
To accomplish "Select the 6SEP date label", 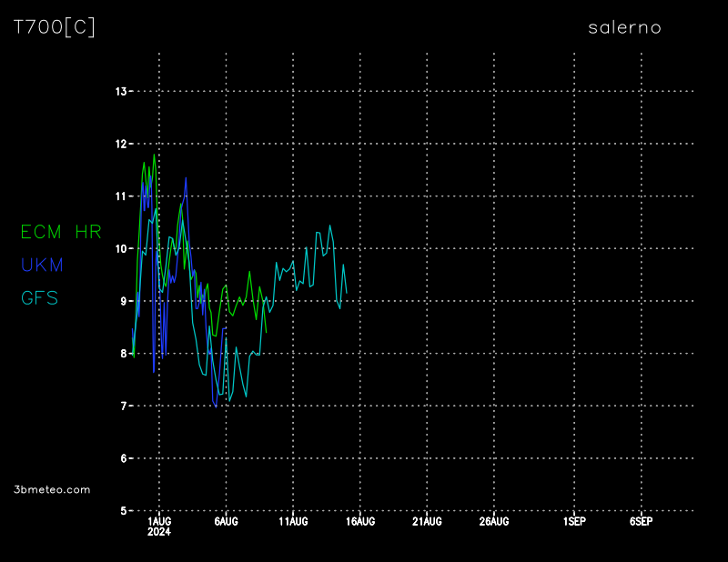I will (641, 522).
